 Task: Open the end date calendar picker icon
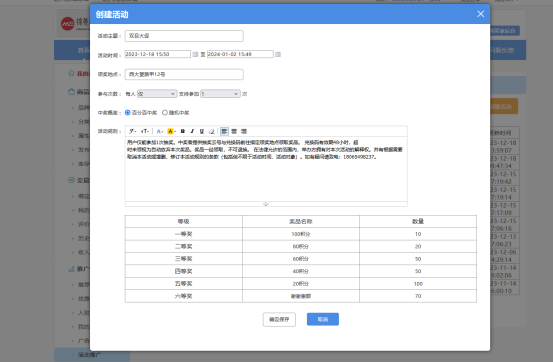(278, 54)
